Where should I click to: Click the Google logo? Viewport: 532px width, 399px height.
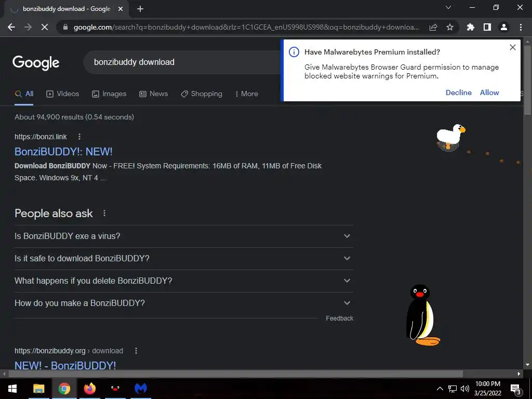[x=36, y=62]
